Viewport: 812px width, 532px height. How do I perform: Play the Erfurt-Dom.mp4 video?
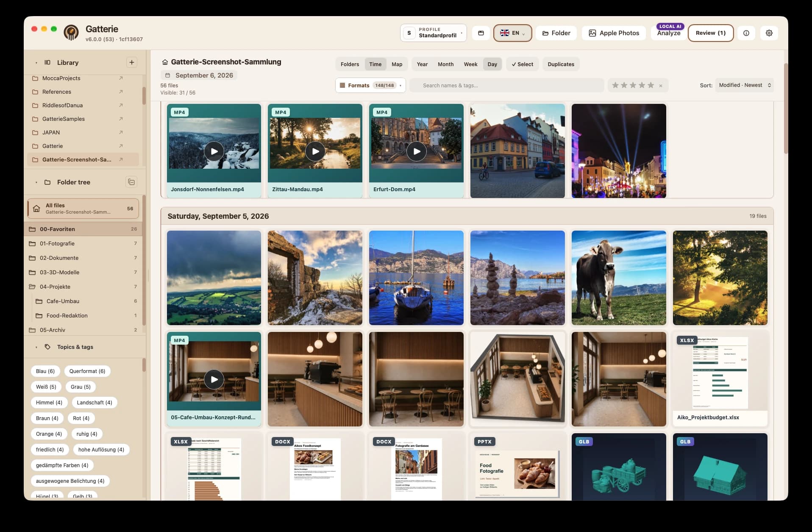(417, 151)
